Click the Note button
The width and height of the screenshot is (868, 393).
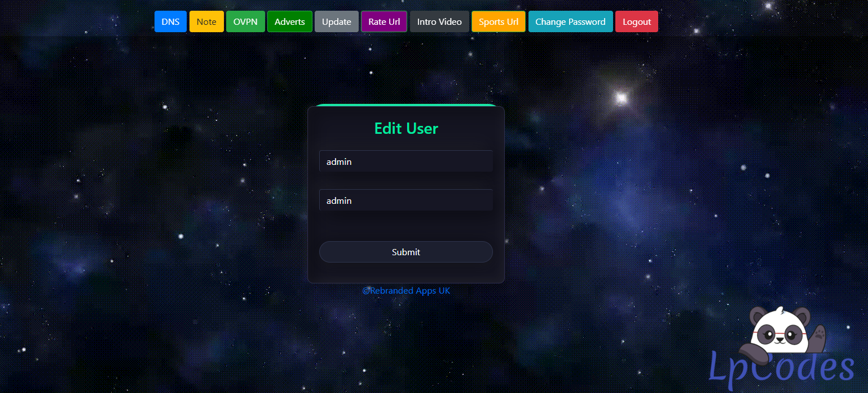tap(206, 21)
